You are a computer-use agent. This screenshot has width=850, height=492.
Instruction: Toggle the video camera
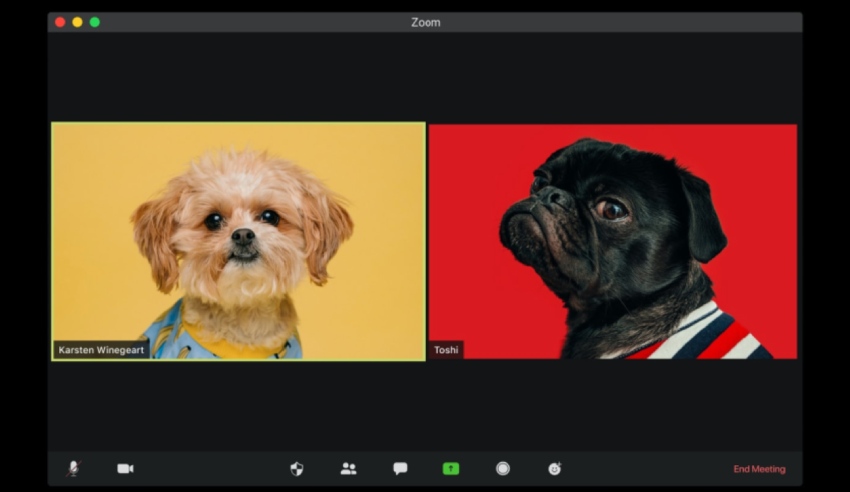[x=125, y=468]
